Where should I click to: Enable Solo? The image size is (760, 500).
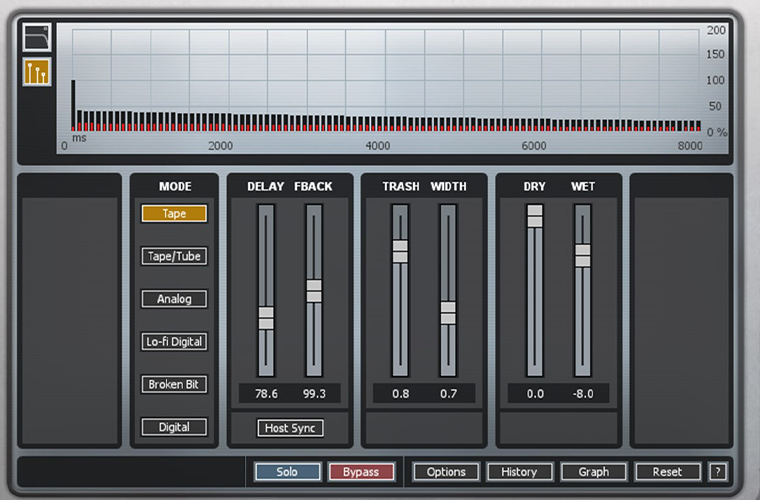[x=287, y=471]
